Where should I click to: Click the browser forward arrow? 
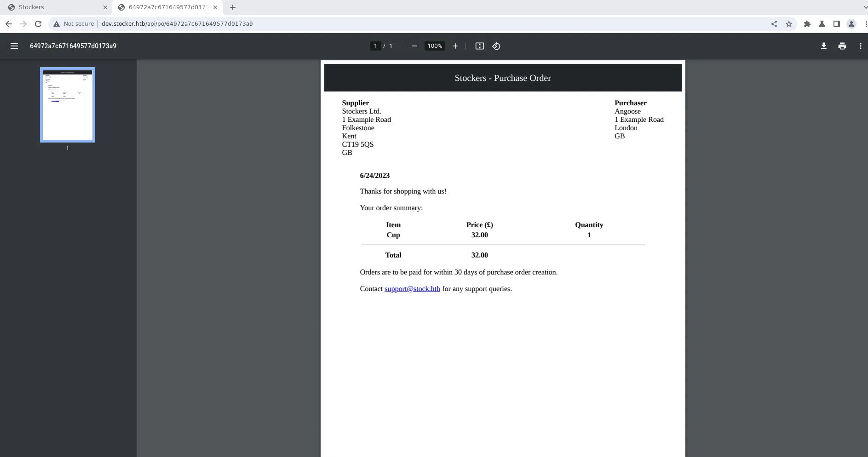(23, 24)
